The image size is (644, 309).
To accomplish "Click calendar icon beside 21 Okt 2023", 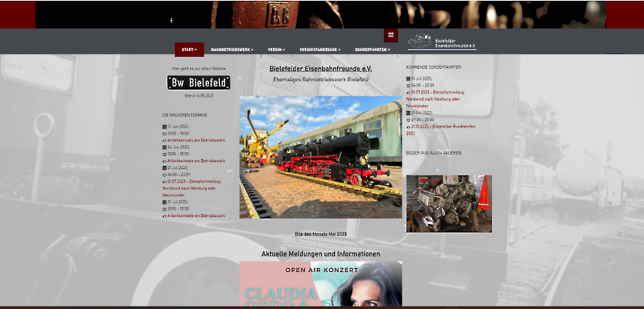I will pyautogui.click(x=408, y=113).
